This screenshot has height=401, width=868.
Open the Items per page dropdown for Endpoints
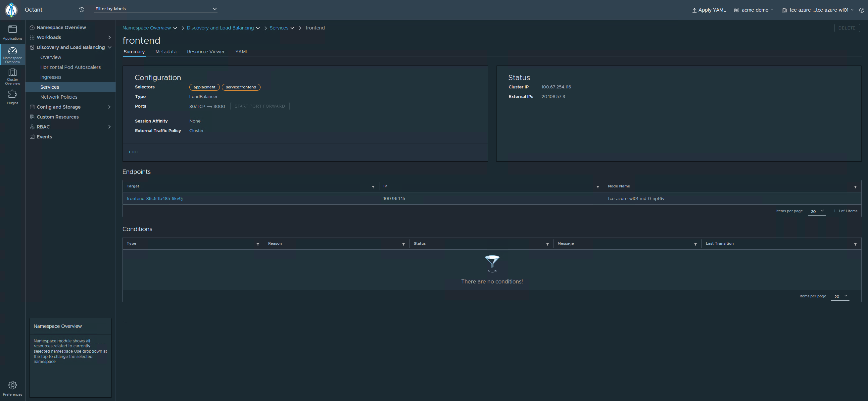(816, 211)
